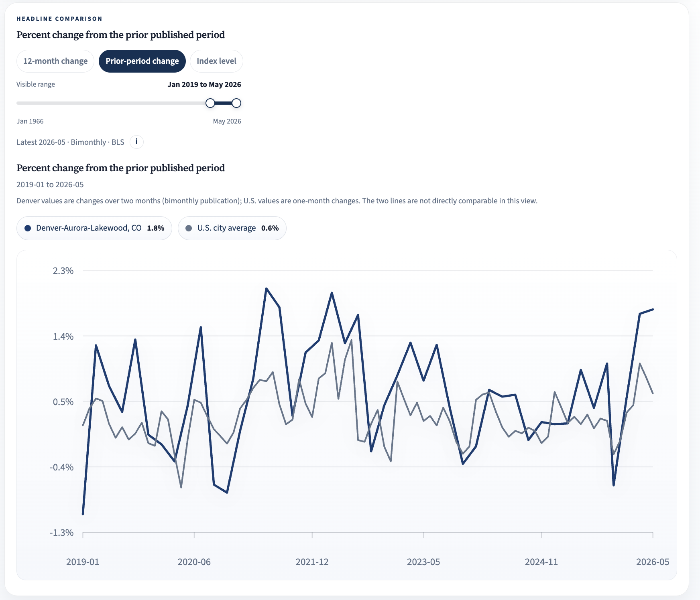Screen dimensions: 700x600
Task: Click the 2.3% y-axis label
Action: [63, 271]
